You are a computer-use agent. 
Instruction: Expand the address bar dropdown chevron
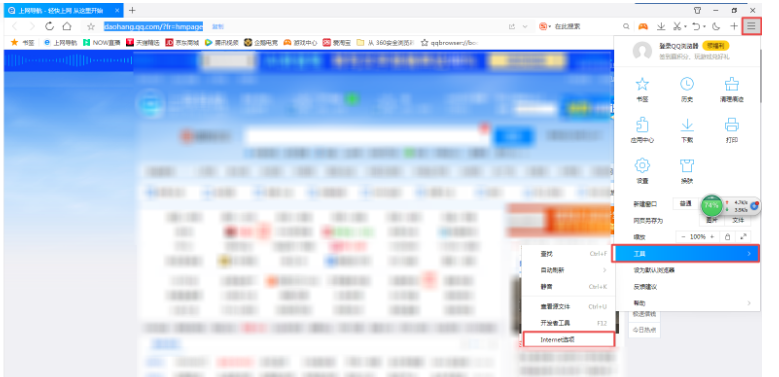tap(525, 27)
